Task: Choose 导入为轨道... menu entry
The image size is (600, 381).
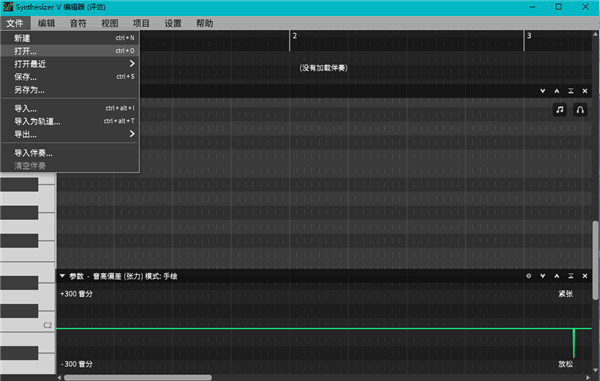Action: [x=70, y=121]
